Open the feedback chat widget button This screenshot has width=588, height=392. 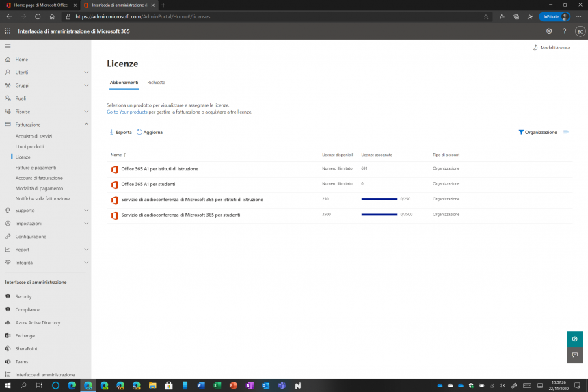pyautogui.click(x=574, y=355)
